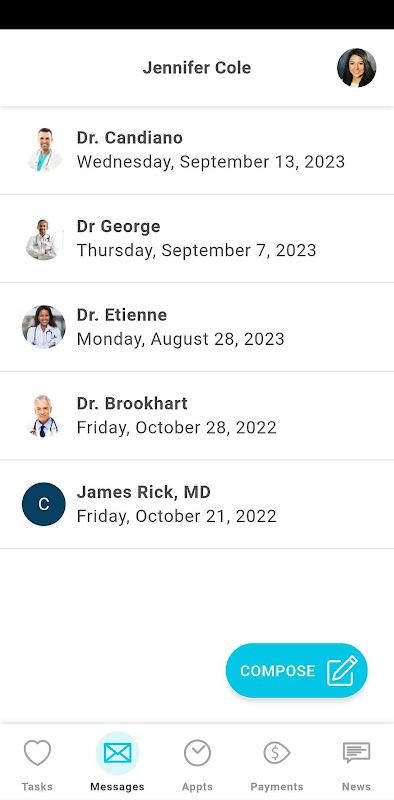The width and height of the screenshot is (394, 800).
Task: Select the Jennifer Cole header name
Action: (x=197, y=68)
